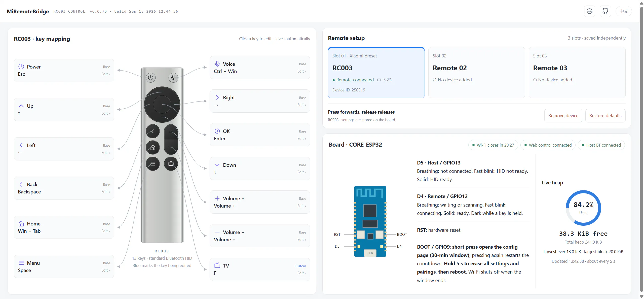The height and width of the screenshot is (299, 644).
Task: Click the microphone icon in Voice card
Action: pos(217,64)
